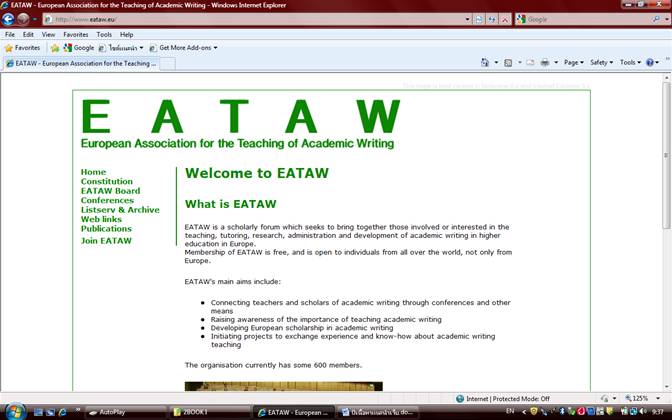The height and width of the screenshot is (420, 672).
Task: Stop loading with the red X icon
Action: 505,19
